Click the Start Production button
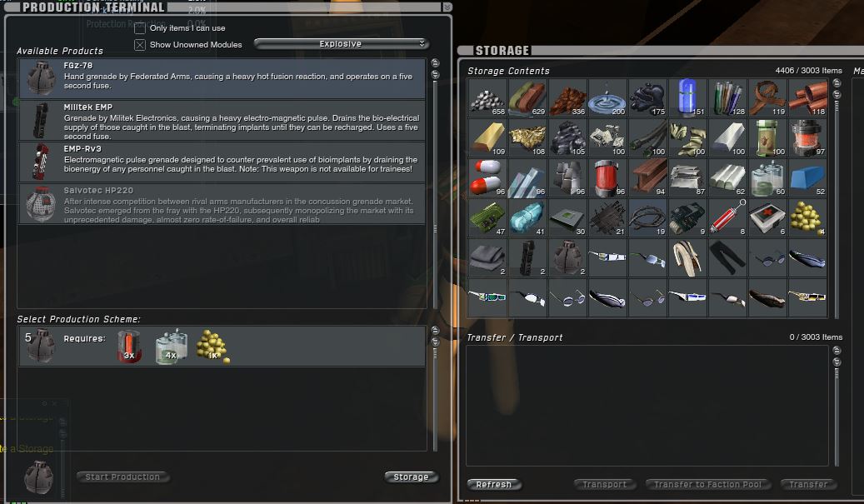The width and height of the screenshot is (864, 504). (x=122, y=477)
